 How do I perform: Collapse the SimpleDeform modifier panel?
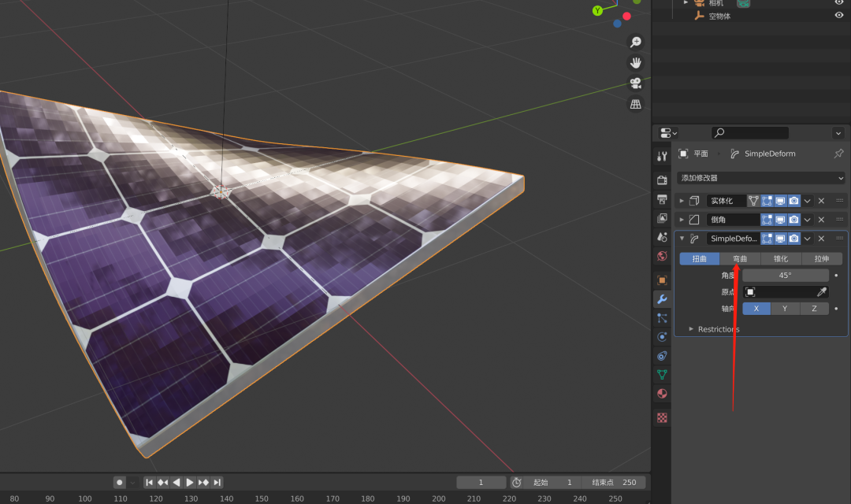pyautogui.click(x=682, y=238)
